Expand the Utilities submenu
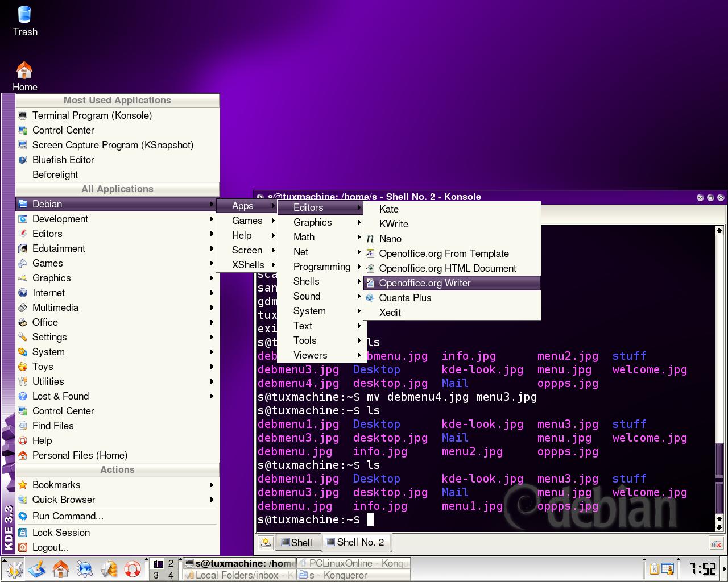The width and height of the screenshot is (728, 582). tap(117, 381)
